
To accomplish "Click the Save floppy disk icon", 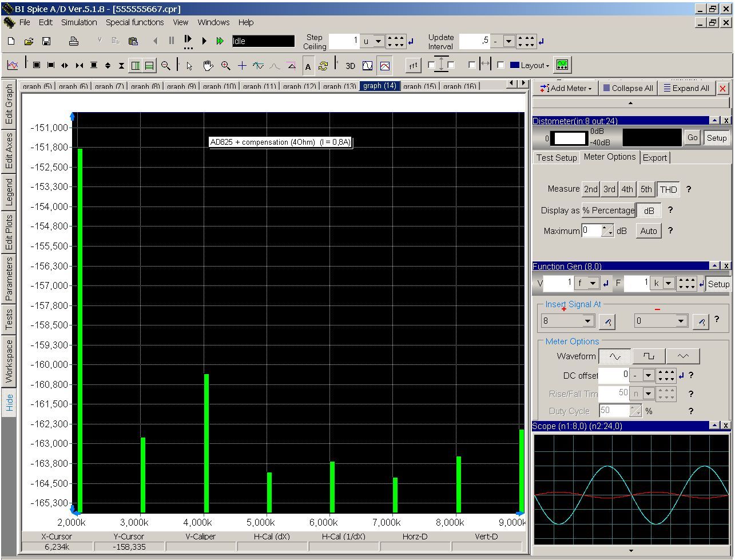I will [x=46, y=41].
